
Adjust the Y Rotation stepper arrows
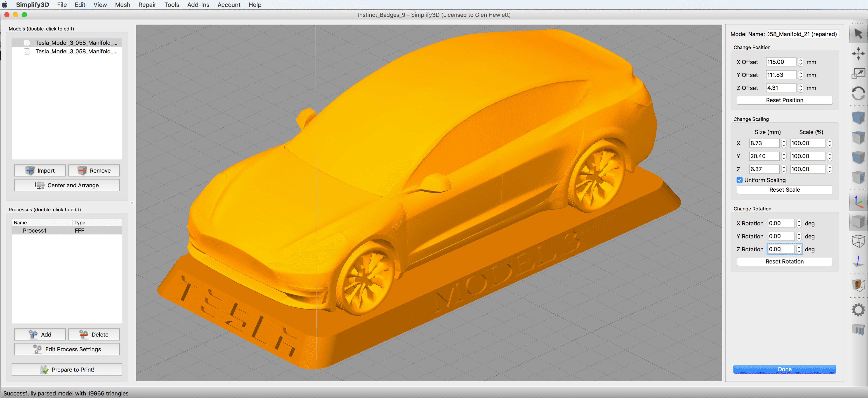pyautogui.click(x=799, y=236)
